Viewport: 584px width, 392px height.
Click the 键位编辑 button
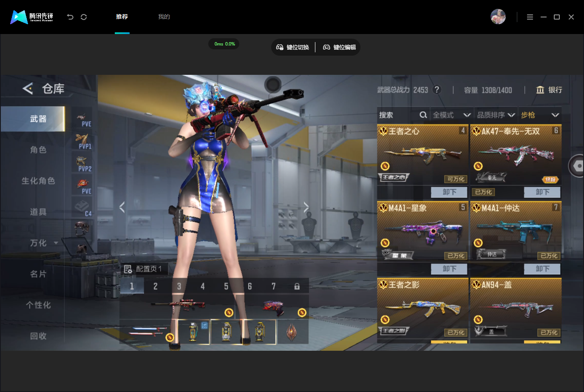click(x=339, y=47)
